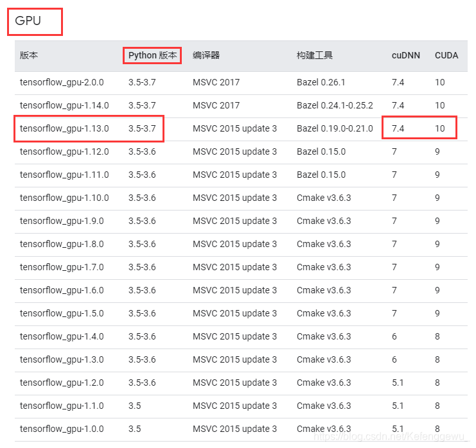Click MSVC 2017 in tensorflow_gpu-2.0.0 row
The height and width of the screenshot is (448, 476).
(216, 82)
